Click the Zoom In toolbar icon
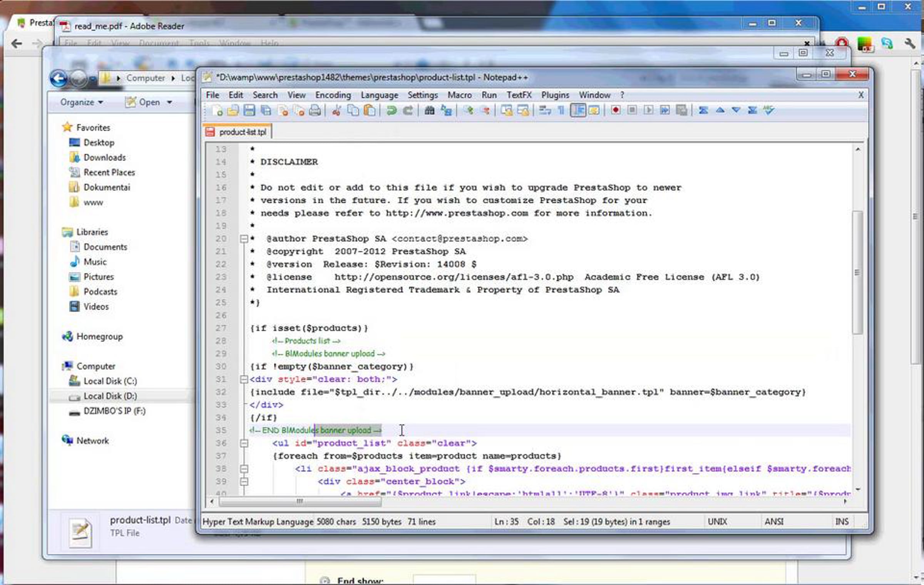This screenshot has width=924, height=585. 468,111
